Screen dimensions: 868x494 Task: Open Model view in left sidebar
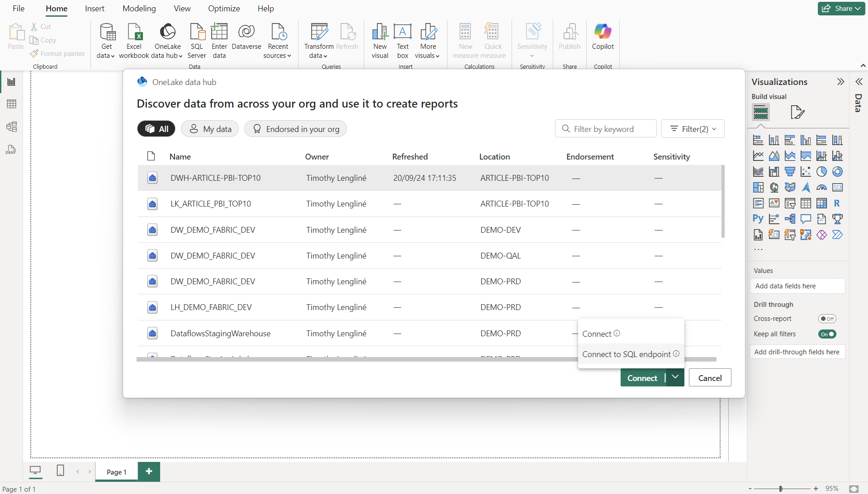click(11, 127)
